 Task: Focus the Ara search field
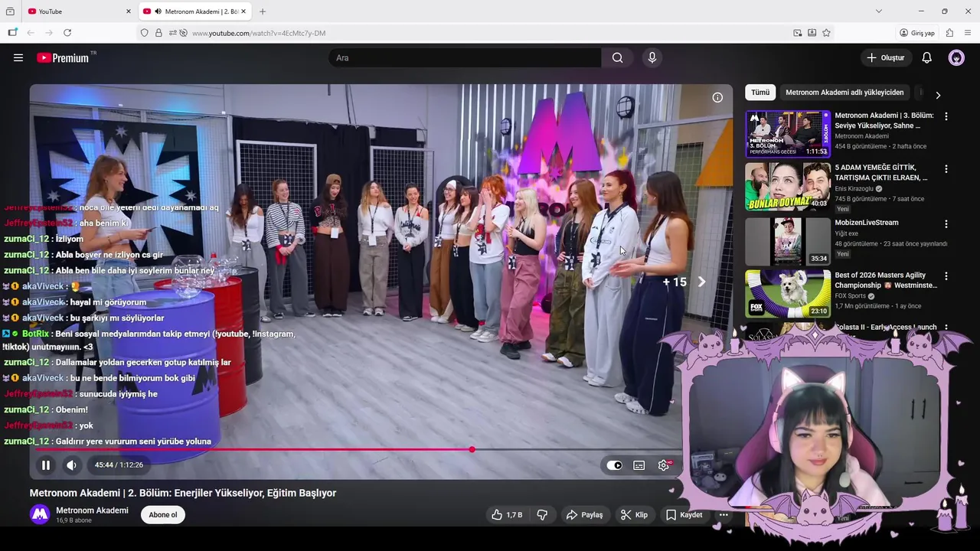tap(465, 57)
